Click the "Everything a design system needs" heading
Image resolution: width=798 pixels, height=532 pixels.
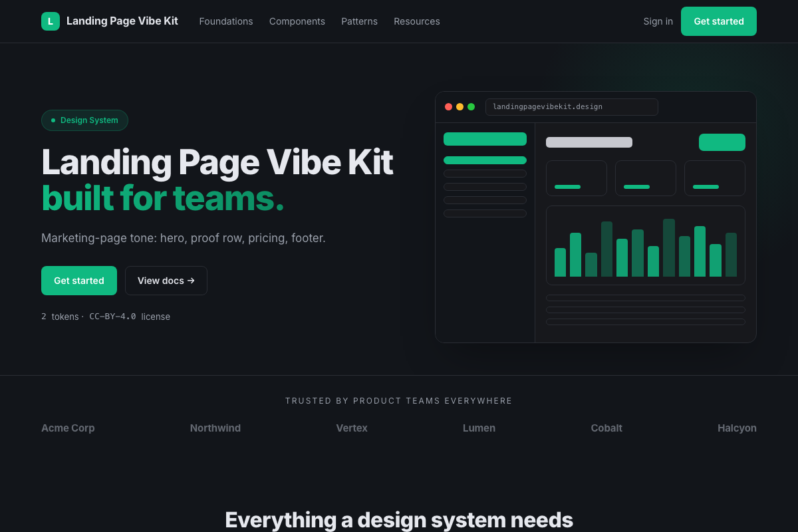pos(399,520)
